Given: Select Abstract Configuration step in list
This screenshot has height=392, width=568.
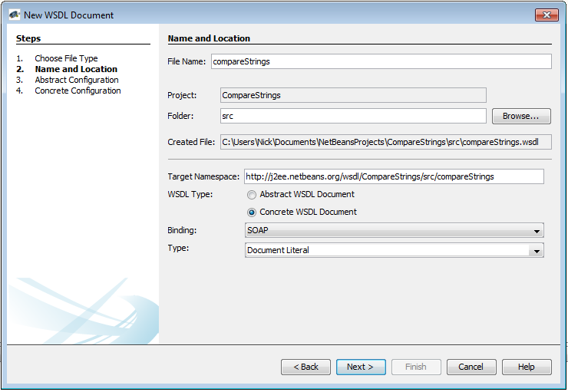Looking at the screenshot, I should pyautogui.click(x=76, y=80).
